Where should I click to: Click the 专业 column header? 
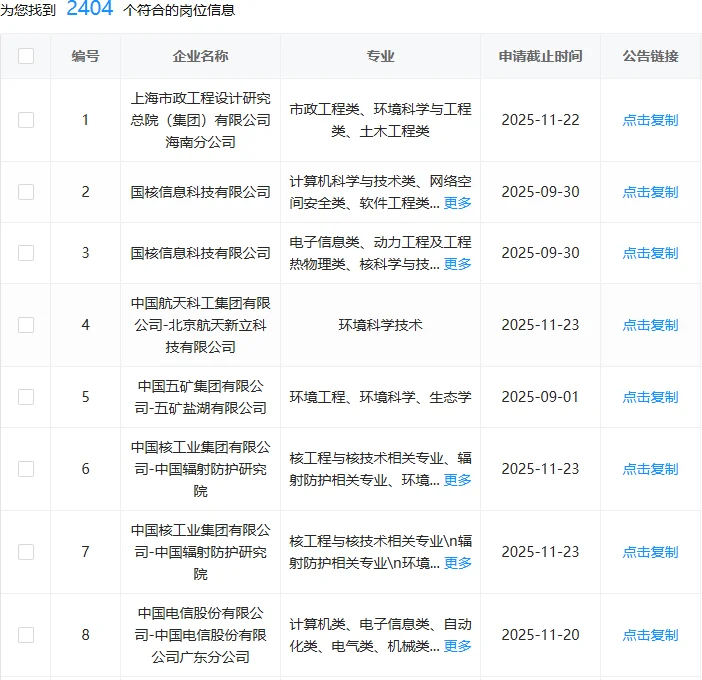click(381, 56)
